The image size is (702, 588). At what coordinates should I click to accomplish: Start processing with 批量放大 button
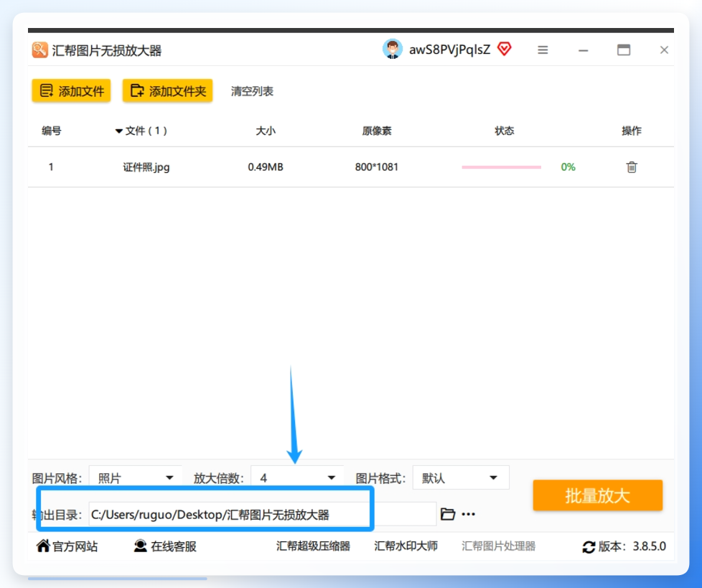pos(598,495)
